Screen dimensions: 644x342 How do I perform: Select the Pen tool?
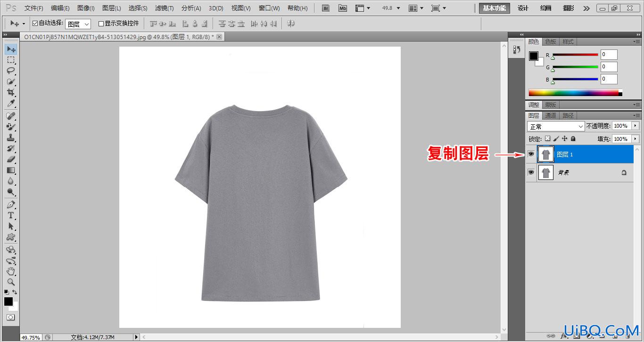click(11, 205)
